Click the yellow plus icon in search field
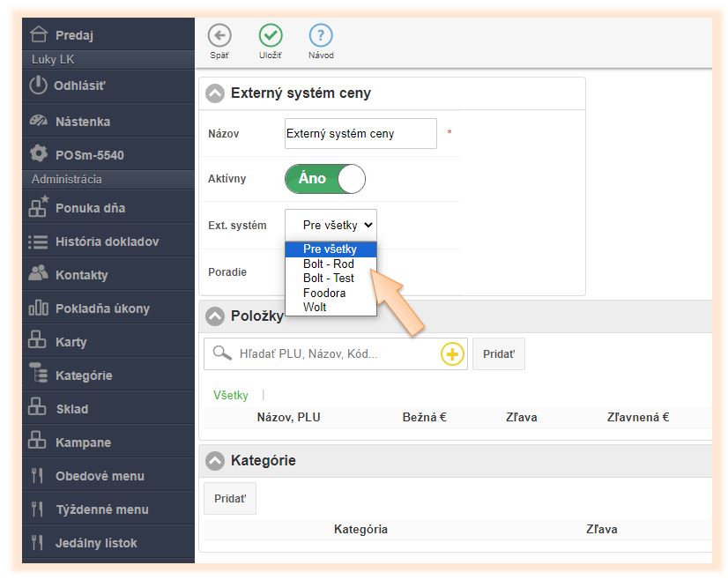 tap(452, 354)
